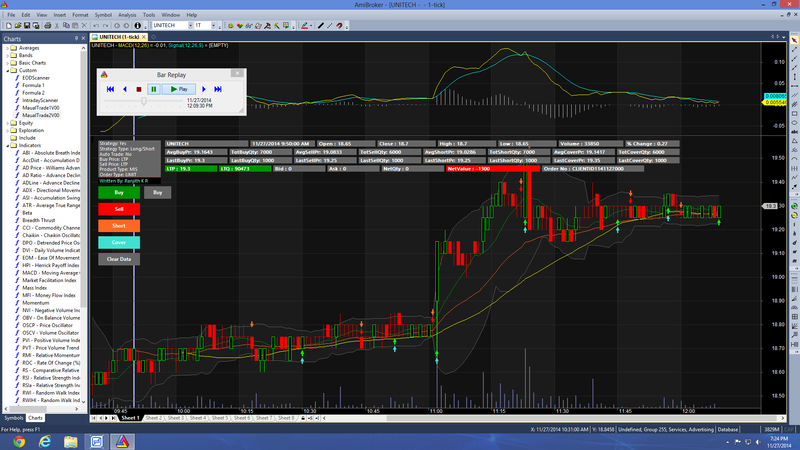This screenshot has height=450, width=800.
Task: Click the red Sell button
Action: pyautogui.click(x=119, y=209)
